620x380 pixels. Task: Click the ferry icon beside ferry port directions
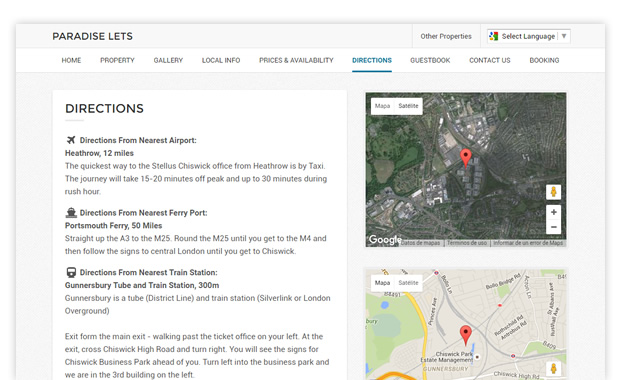coord(71,213)
